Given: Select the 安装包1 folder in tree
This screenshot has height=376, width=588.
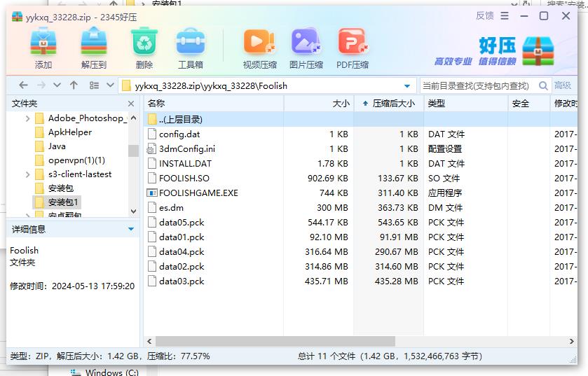Looking at the screenshot, I should click(56, 202).
